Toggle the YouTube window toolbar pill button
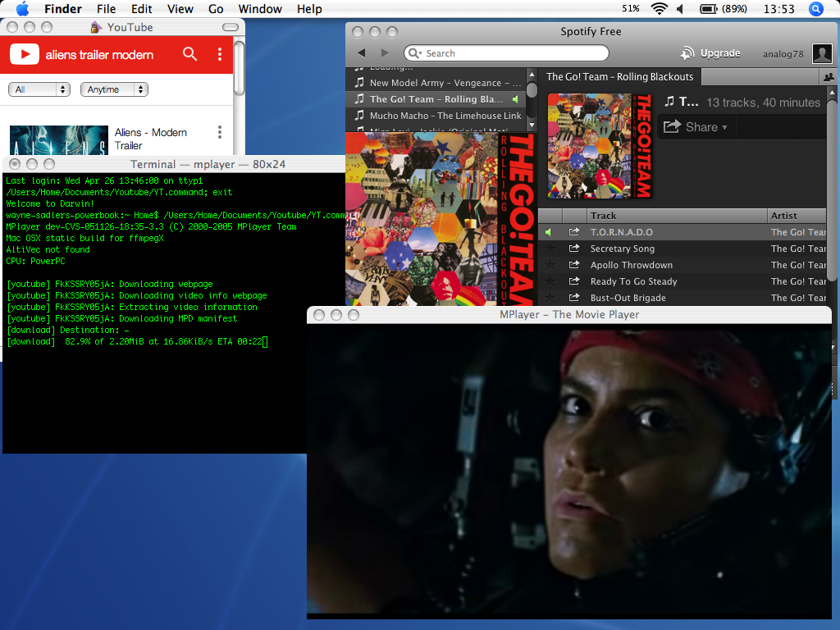This screenshot has height=630, width=840. coord(231,27)
